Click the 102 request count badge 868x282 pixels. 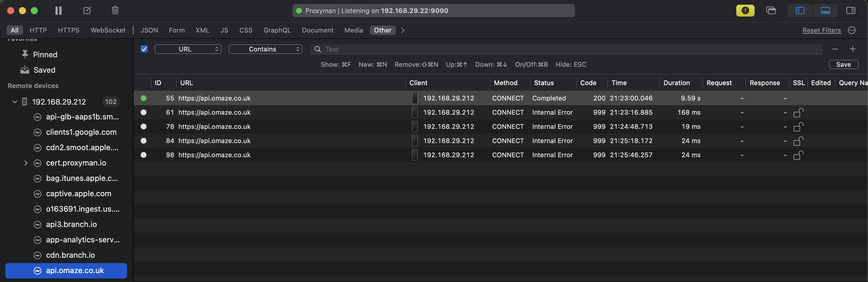pyautogui.click(x=110, y=101)
